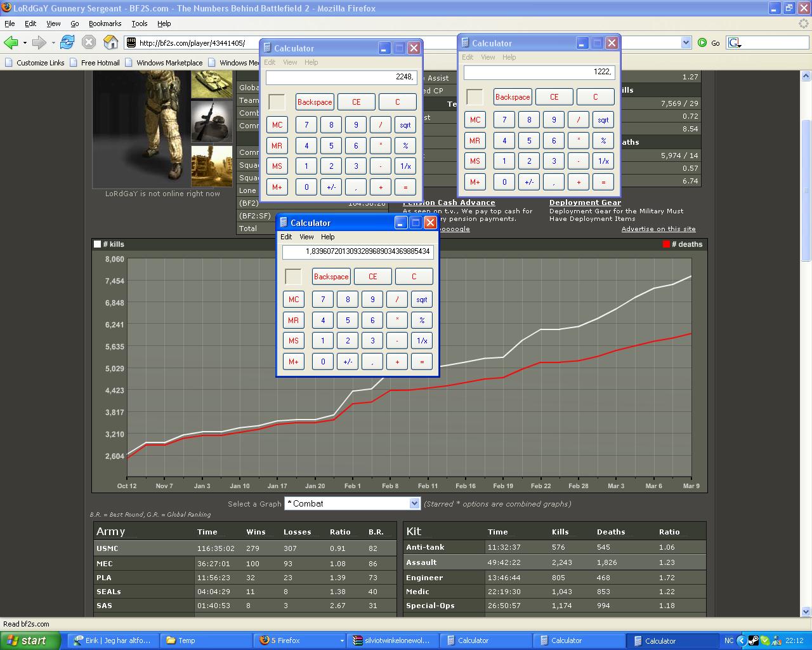Click MS in the front Calculator
This screenshot has width=812, height=650.
pos(294,341)
